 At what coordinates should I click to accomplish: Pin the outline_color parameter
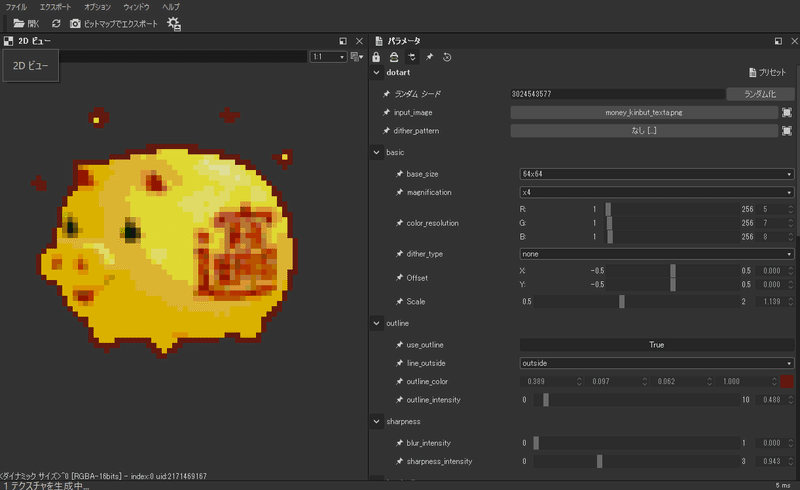coord(399,382)
